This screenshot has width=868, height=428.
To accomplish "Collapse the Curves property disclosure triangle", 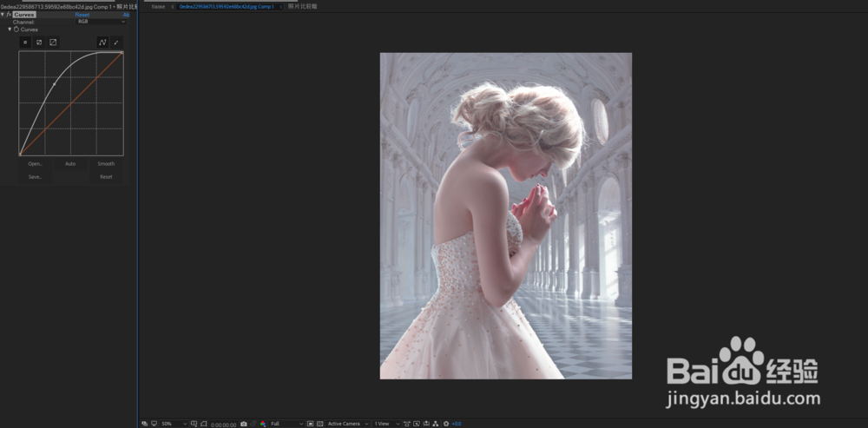I will pyautogui.click(x=10, y=29).
